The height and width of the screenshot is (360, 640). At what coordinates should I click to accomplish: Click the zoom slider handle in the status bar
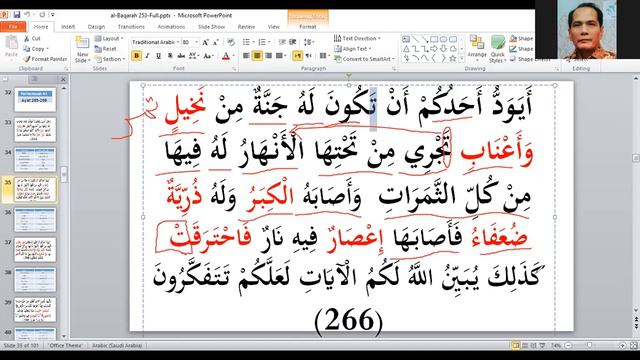[589, 345]
